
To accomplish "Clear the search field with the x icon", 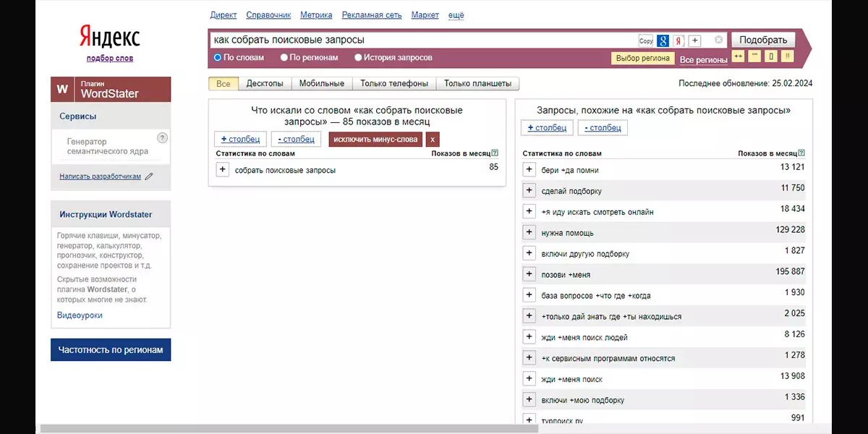I will [x=718, y=40].
